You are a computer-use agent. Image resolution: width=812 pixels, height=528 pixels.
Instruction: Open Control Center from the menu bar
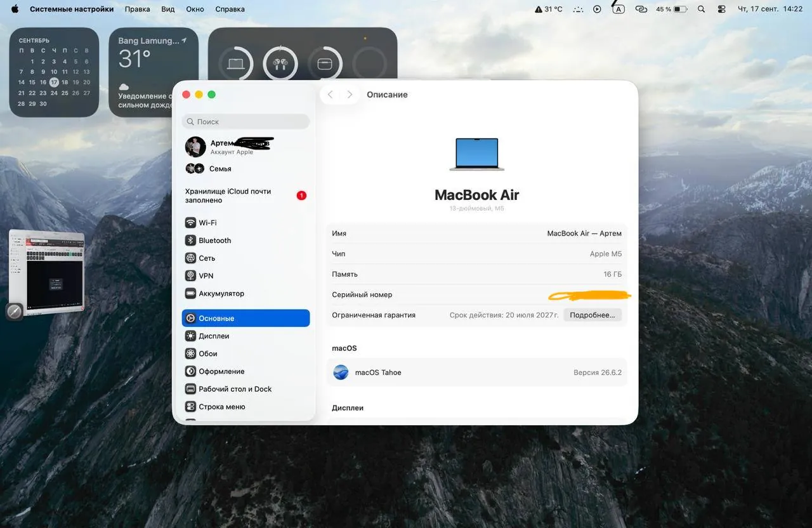pos(721,9)
